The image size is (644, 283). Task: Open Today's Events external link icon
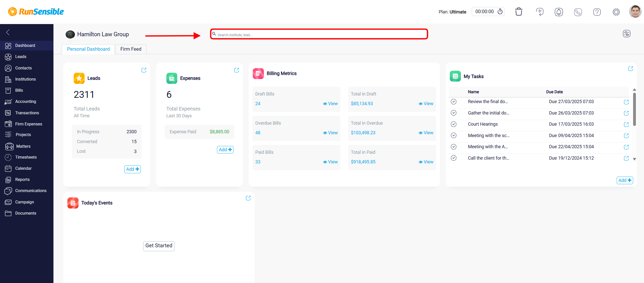248,198
